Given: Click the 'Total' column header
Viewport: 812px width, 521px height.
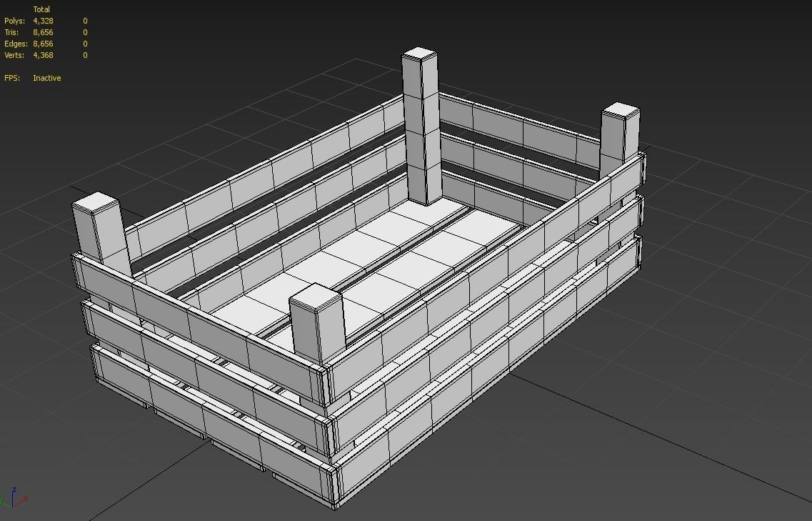Looking at the screenshot, I should [41, 9].
